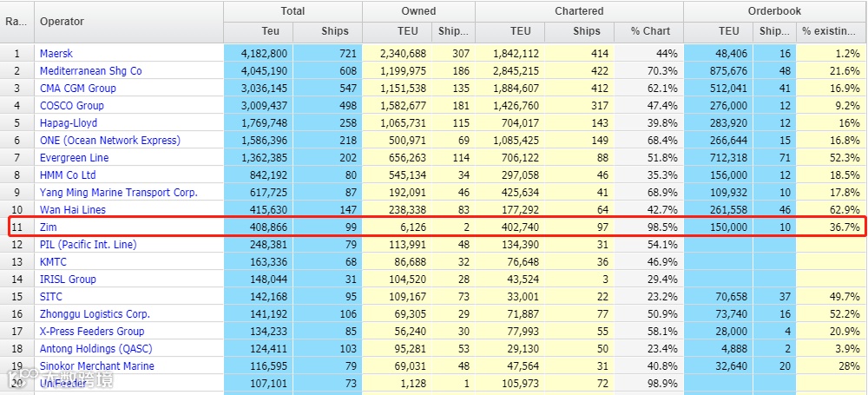Open the KMTC operator link
Viewport: 868px width, 395px height.
[53, 261]
